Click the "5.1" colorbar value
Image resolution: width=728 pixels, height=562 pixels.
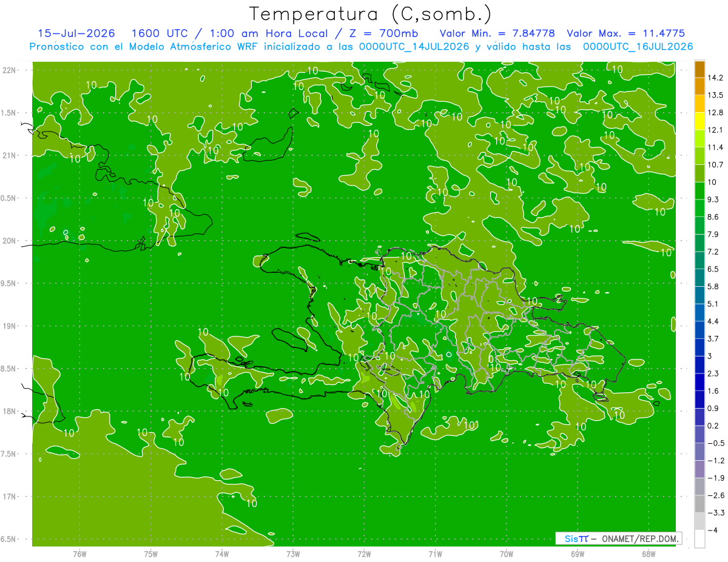(713, 303)
